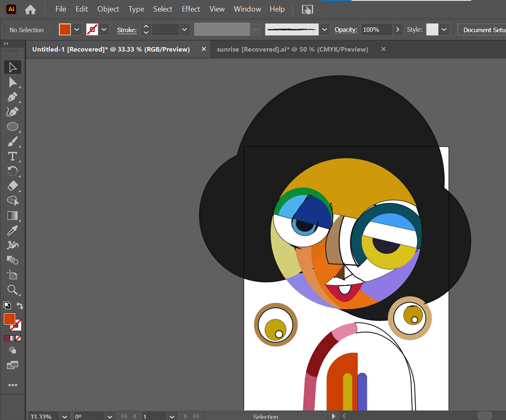Go to the Home screen
The image size is (506, 420).
coord(30,9)
